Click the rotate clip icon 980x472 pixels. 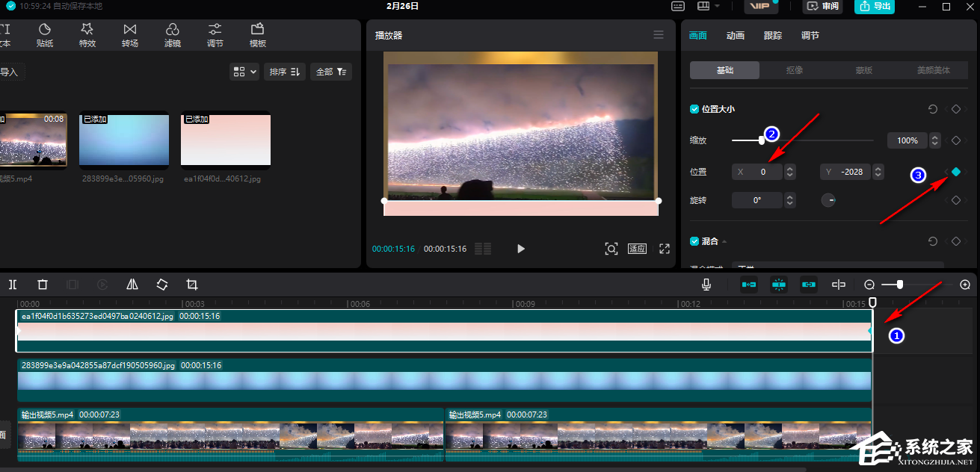(x=162, y=285)
